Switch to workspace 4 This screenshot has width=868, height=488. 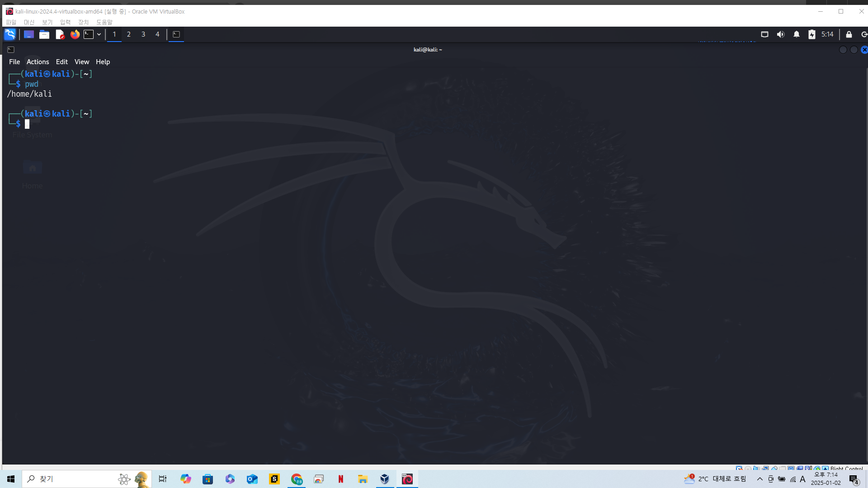[x=157, y=34]
